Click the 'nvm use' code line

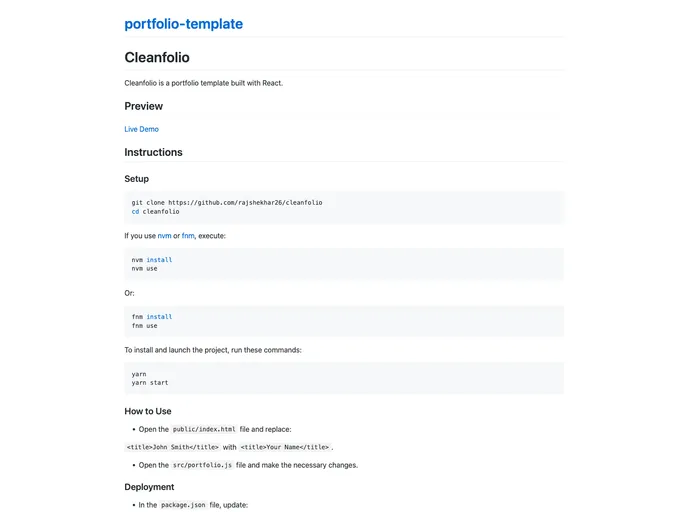[x=144, y=269]
